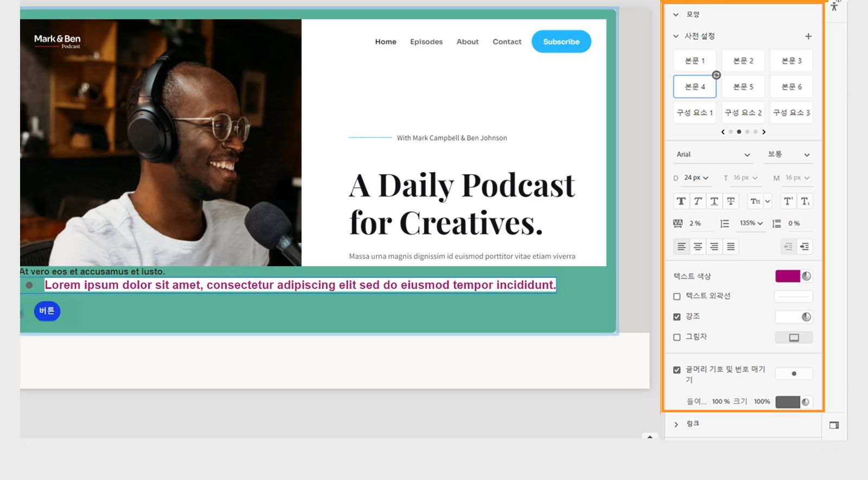Click the line height icon
Image resolution: width=868 pixels, height=480 pixels.
coord(725,223)
